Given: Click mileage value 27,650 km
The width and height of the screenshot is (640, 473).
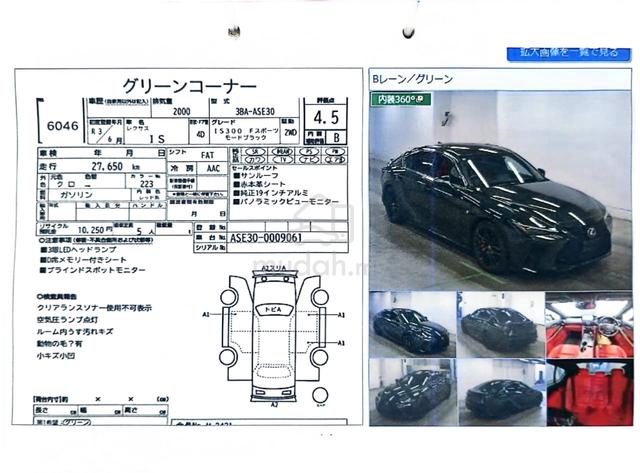Looking at the screenshot, I should pyautogui.click(x=116, y=167).
